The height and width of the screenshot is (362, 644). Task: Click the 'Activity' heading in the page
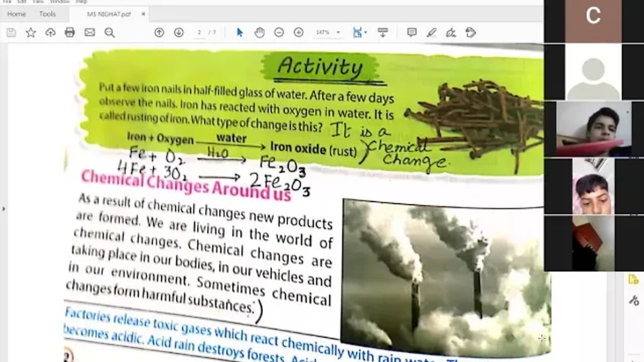[x=320, y=67]
